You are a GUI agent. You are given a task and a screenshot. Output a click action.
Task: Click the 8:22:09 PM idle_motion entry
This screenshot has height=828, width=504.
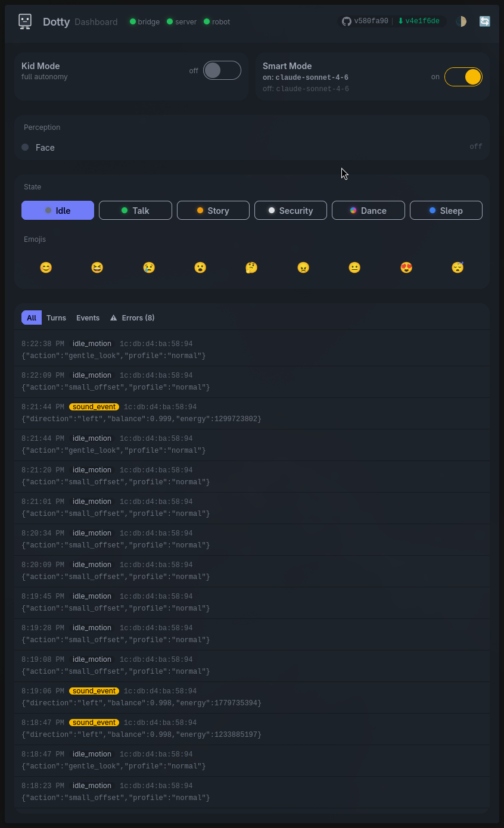coord(252,381)
